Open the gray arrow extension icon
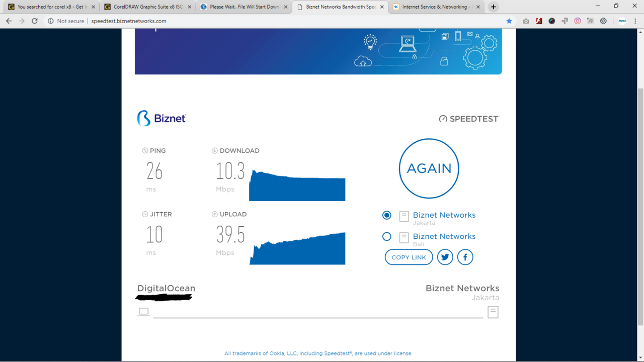The height and width of the screenshot is (362, 644). 565,21
